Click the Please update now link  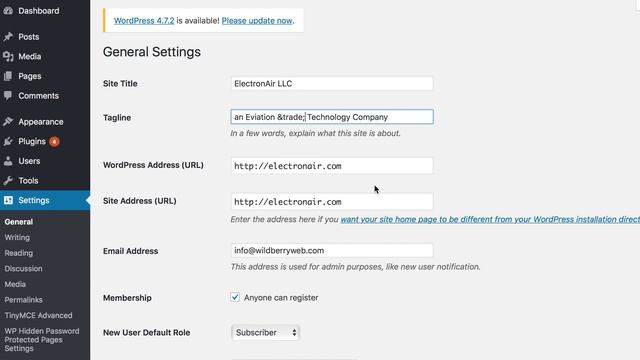click(x=257, y=20)
